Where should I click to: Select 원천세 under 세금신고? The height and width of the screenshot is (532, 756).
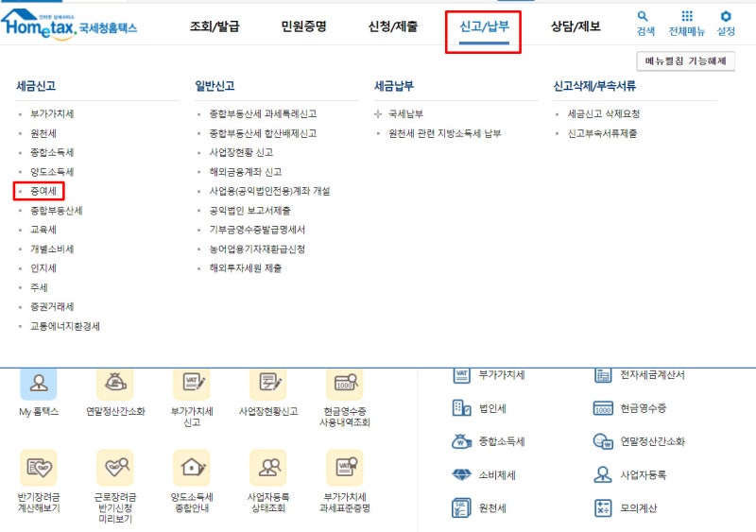click(43, 133)
